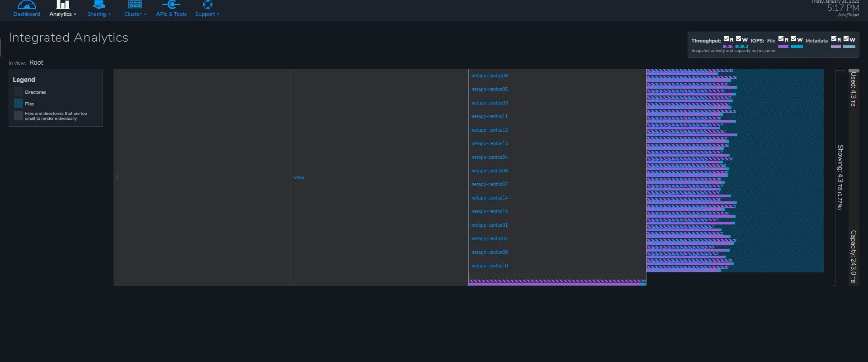Expand the Support dropdown menu

pos(208,14)
